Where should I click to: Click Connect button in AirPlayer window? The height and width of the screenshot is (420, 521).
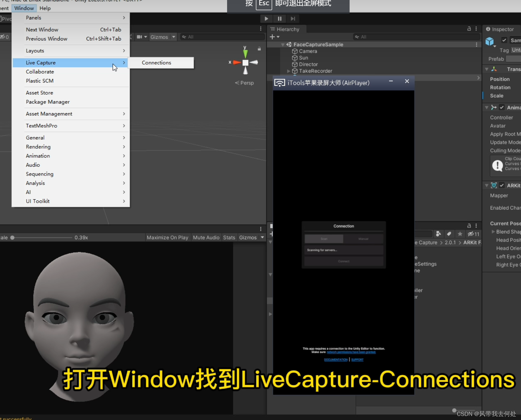343,261
